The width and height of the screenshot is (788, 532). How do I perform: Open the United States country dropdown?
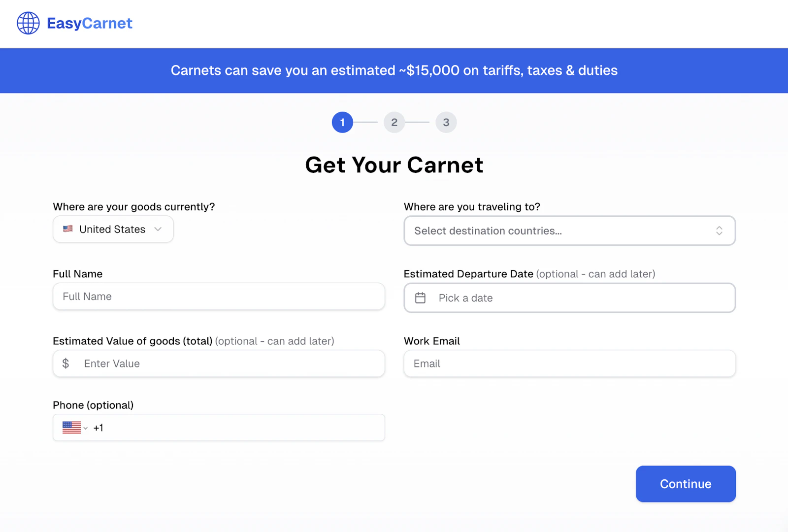(x=113, y=229)
